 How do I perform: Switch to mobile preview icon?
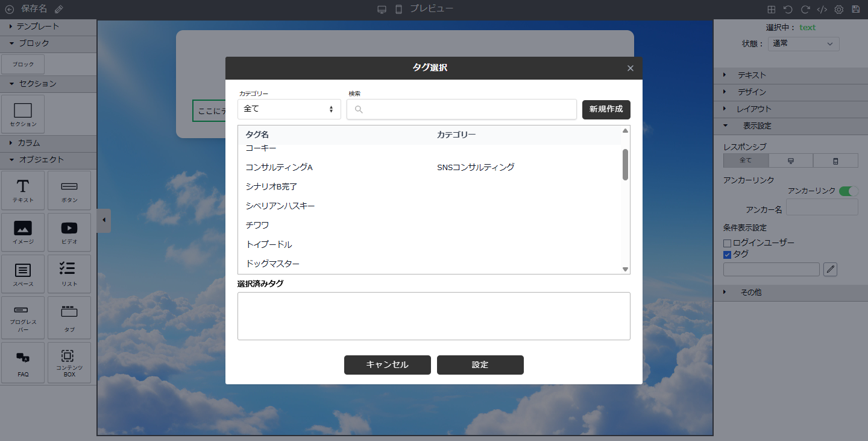[x=398, y=9]
